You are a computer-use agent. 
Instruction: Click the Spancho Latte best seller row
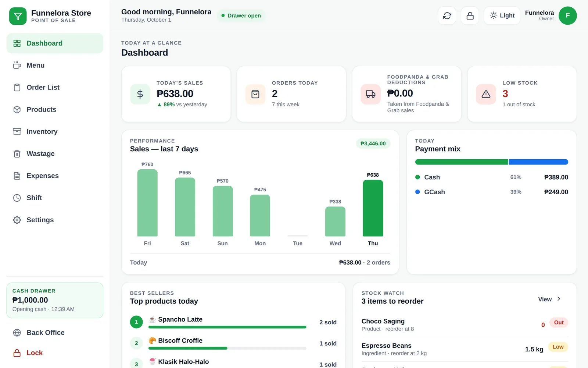point(233,322)
